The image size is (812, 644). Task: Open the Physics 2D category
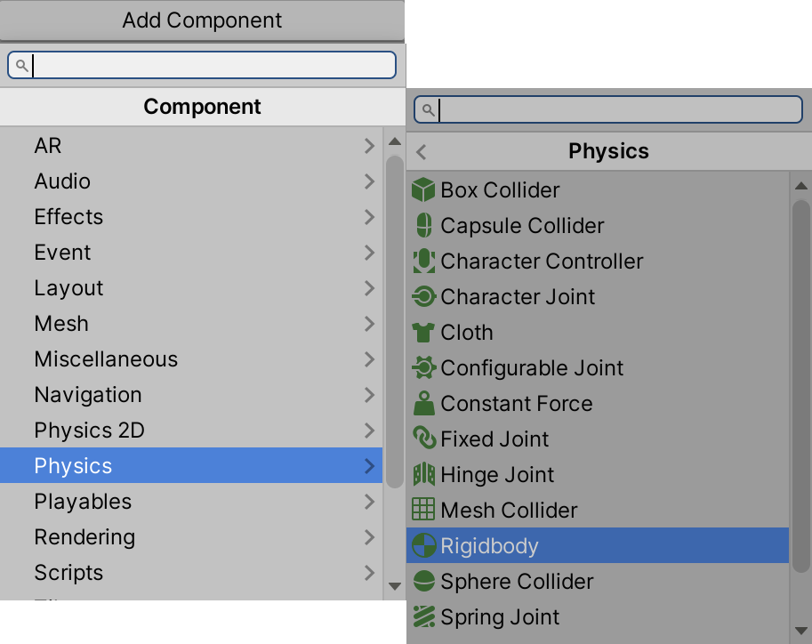point(89,431)
